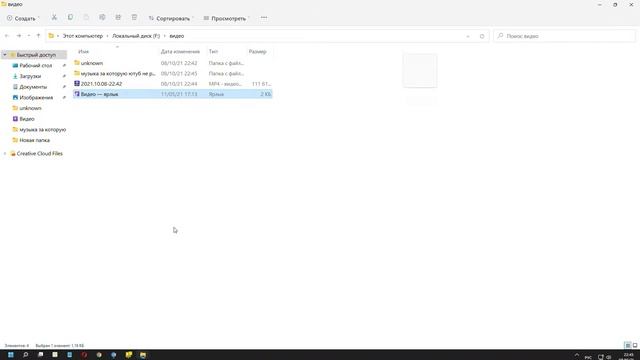640x360 pixels.
Task: Open the Создать dropdown button
Action: (23, 18)
